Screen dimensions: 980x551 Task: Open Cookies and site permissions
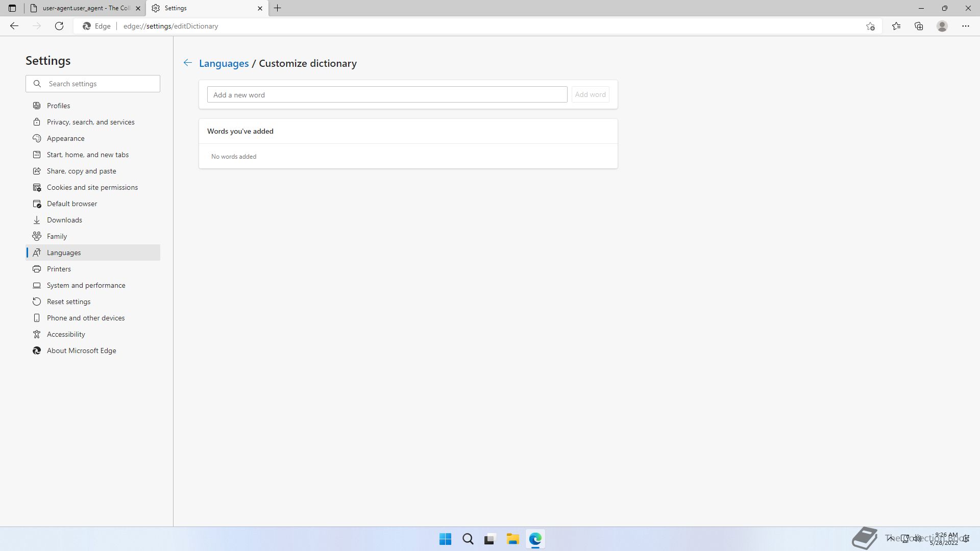pos(92,187)
